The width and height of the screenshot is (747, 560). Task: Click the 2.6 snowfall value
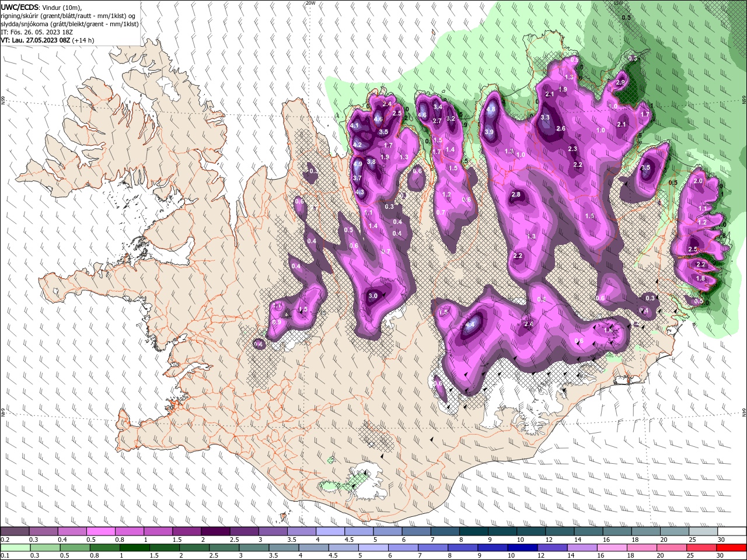pos(561,128)
